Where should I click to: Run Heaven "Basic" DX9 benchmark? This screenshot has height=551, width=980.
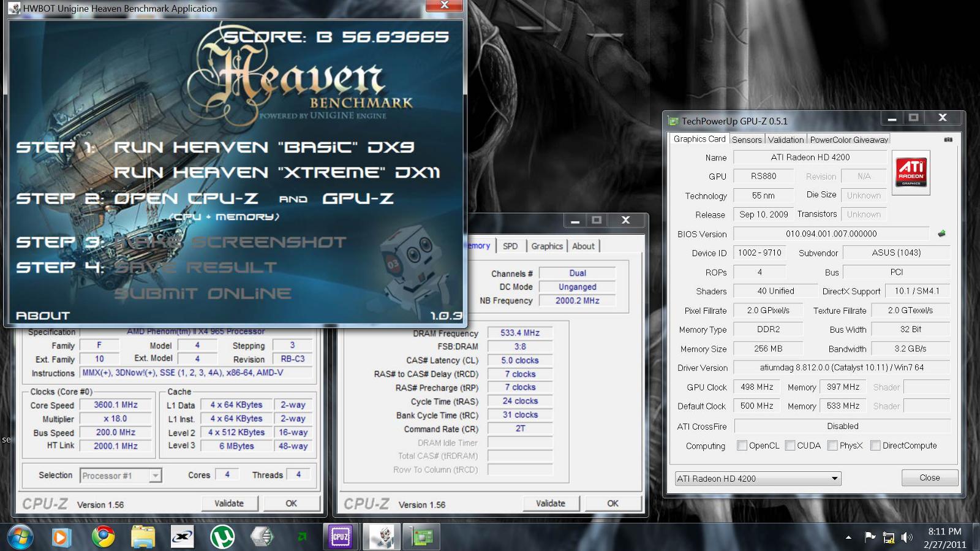point(264,147)
